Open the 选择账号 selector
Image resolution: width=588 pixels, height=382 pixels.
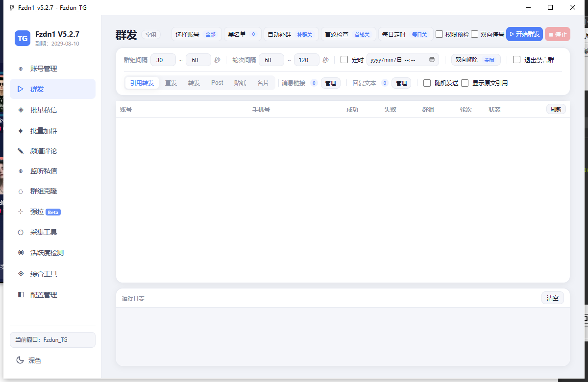pos(196,34)
